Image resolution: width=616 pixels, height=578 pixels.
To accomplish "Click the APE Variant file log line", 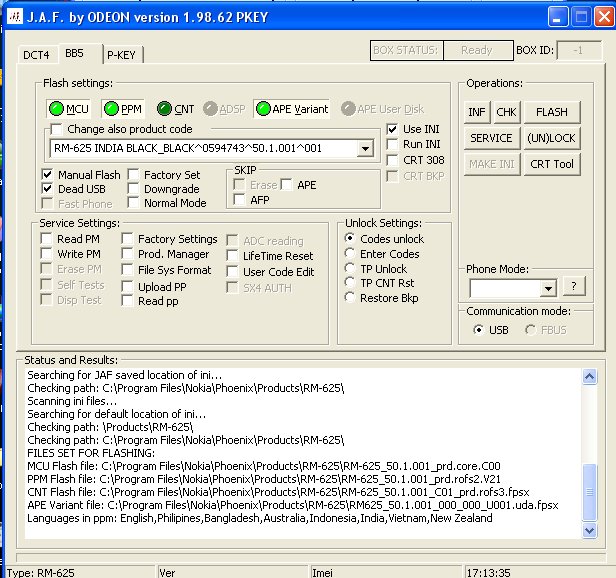I will point(293,505).
